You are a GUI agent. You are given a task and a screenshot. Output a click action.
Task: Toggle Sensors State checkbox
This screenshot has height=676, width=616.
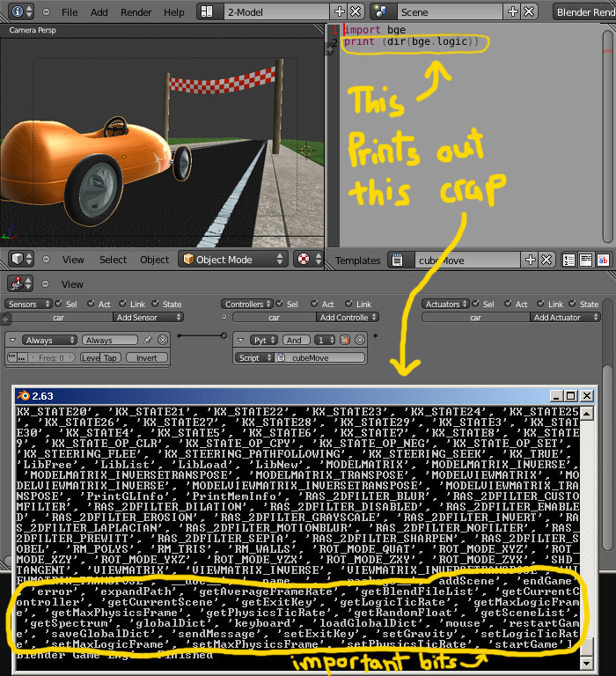(x=155, y=304)
